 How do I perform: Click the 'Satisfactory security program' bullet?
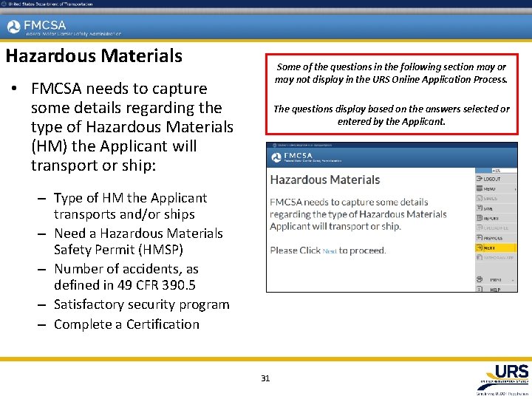(142, 304)
